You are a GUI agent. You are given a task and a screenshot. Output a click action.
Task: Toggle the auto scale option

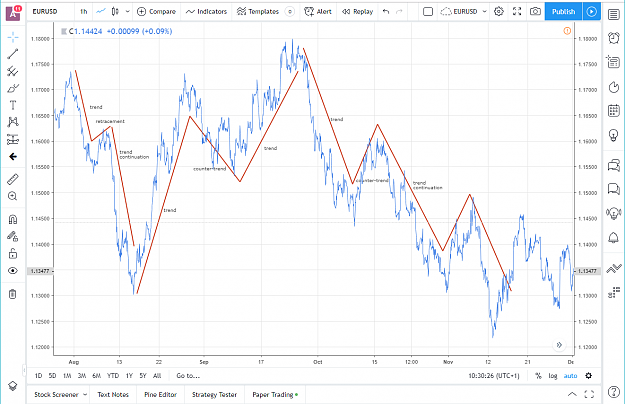click(x=570, y=376)
